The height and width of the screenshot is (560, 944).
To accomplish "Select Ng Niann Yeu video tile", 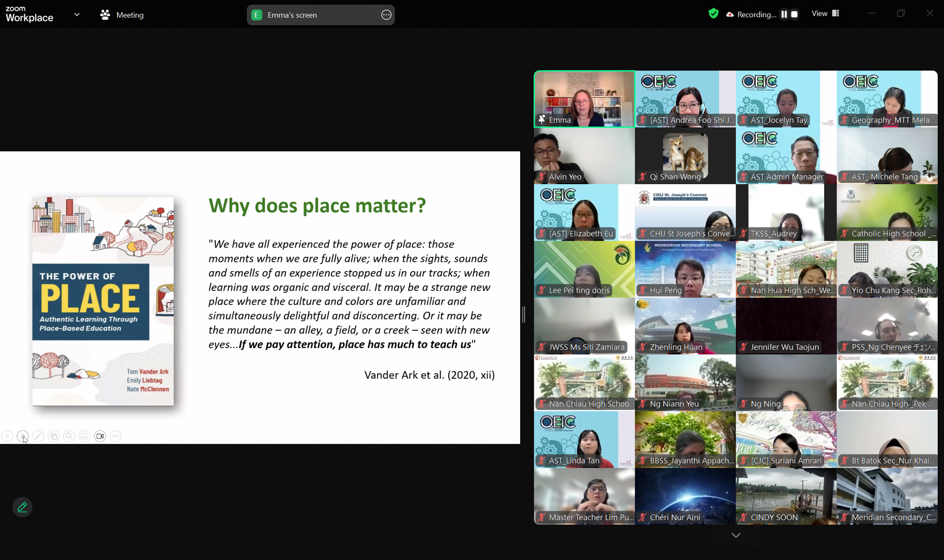I will pos(685,383).
